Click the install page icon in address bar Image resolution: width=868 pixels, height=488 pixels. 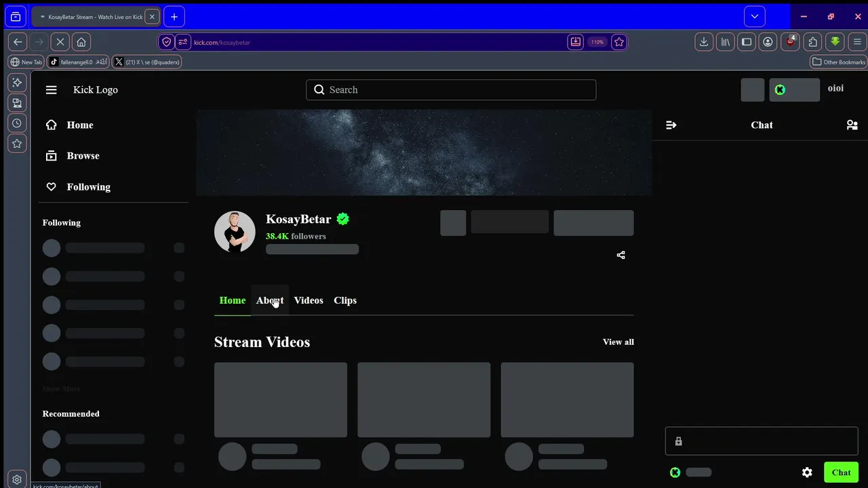coord(576,42)
